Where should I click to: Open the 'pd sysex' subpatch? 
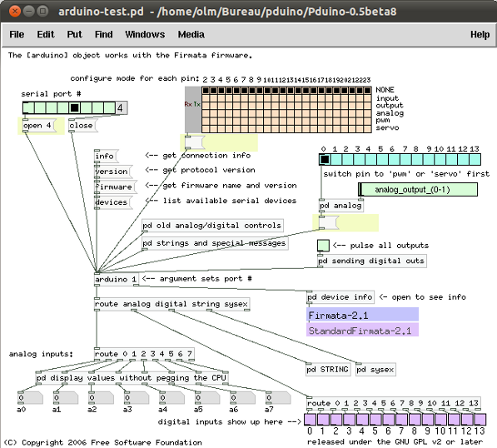375,370
